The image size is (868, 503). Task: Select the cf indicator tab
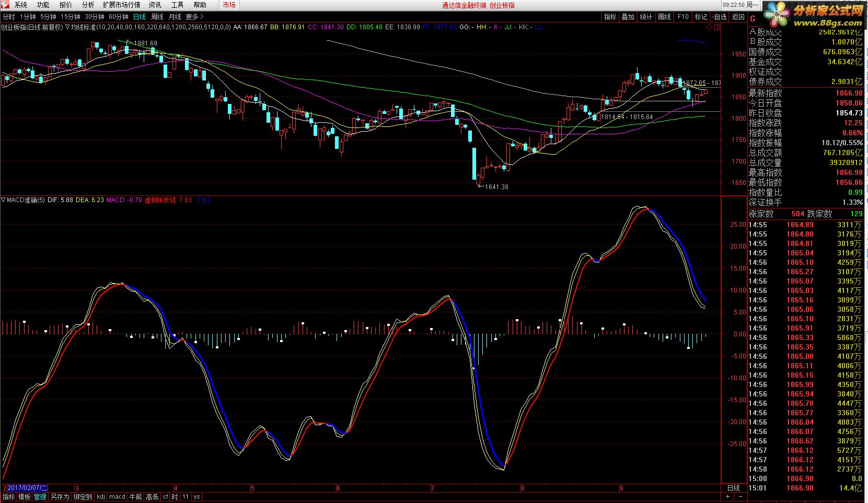click(166, 497)
